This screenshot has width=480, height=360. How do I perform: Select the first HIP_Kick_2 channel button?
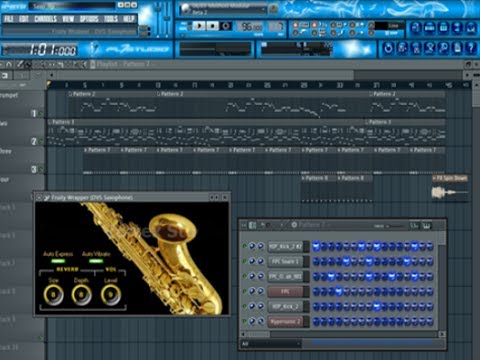coord(285,246)
